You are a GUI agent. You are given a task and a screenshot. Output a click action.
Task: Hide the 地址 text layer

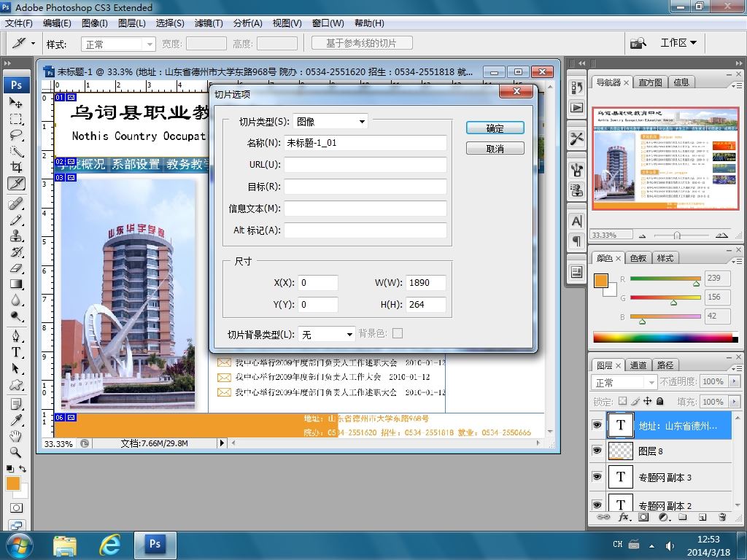[x=597, y=425]
